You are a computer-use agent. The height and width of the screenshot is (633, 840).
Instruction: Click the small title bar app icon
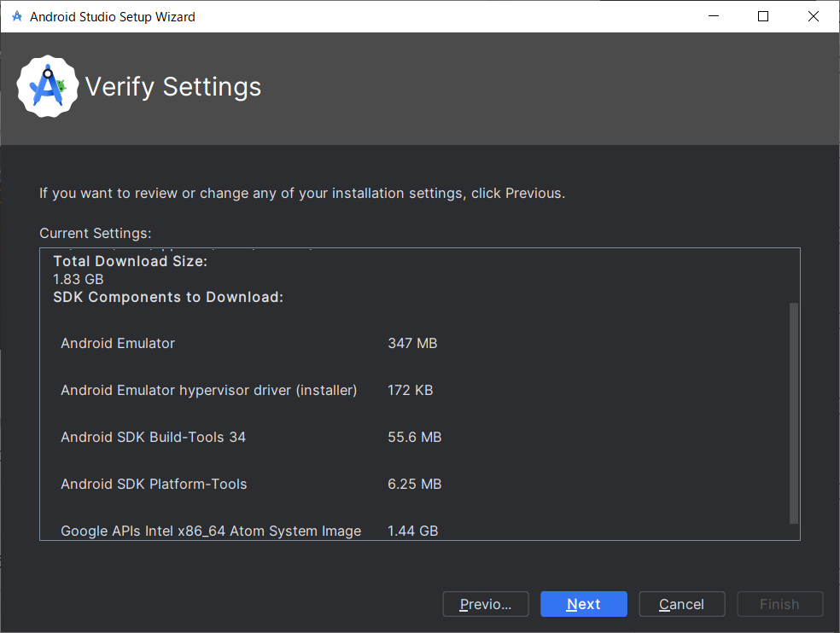pyautogui.click(x=16, y=16)
